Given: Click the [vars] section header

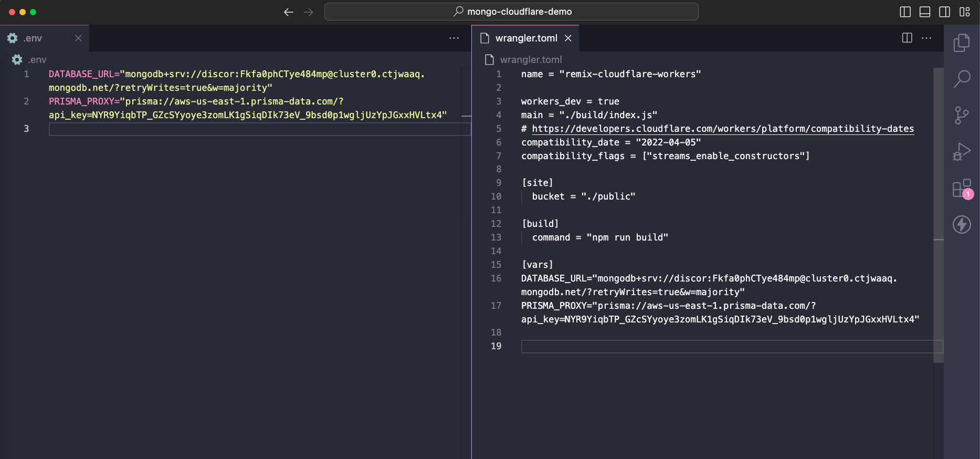Looking at the screenshot, I should pyautogui.click(x=538, y=265).
